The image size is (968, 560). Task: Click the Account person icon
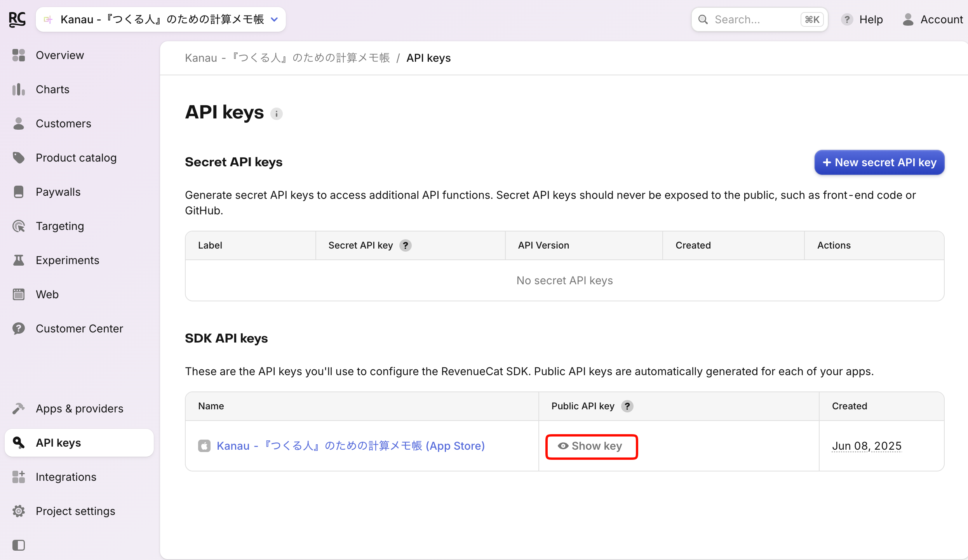tap(908, 19)
